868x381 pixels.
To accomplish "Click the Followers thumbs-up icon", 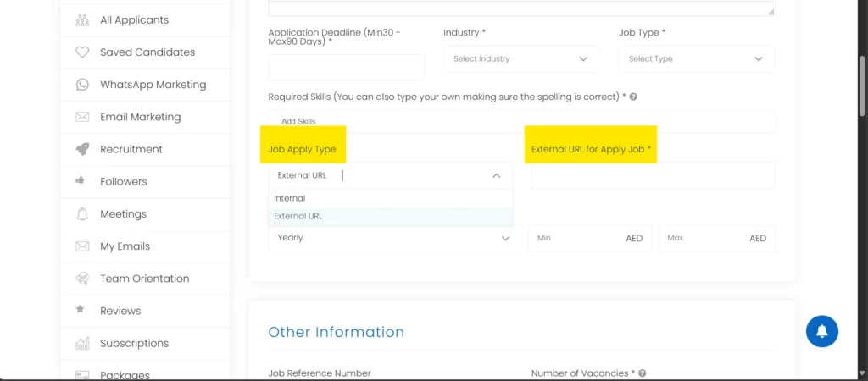I will [81, 180].
